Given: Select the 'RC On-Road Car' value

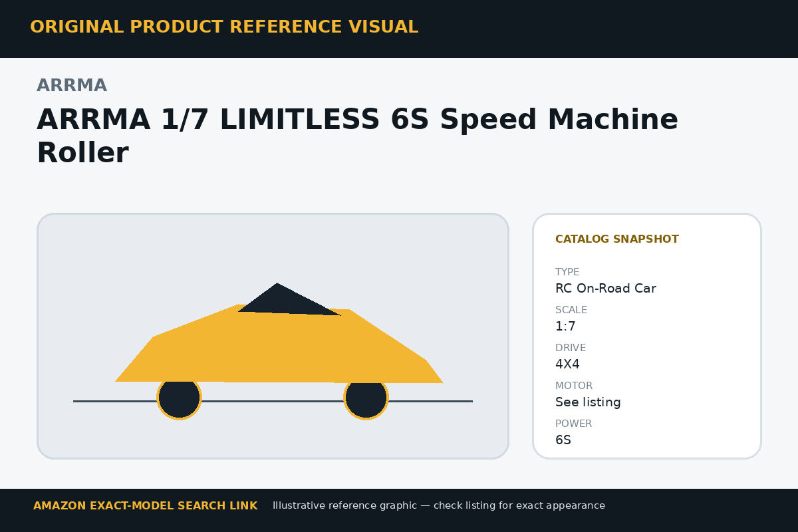Looking at the screenshot, I should (606, 289).
